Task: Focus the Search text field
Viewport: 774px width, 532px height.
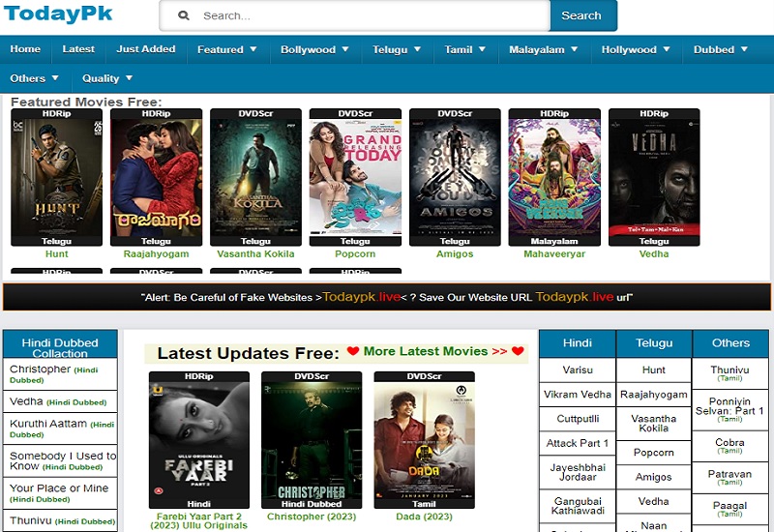Action: (354, 15)
